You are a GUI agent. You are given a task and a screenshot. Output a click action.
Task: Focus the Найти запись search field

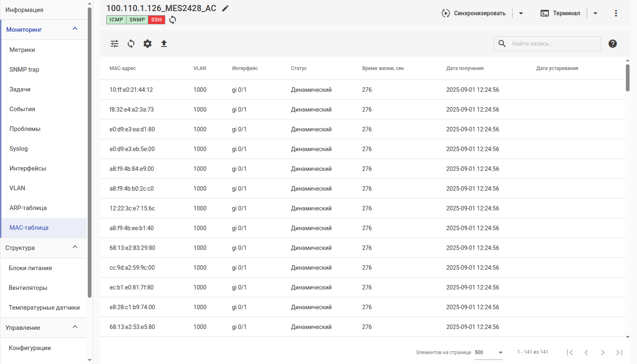point(548,44)
